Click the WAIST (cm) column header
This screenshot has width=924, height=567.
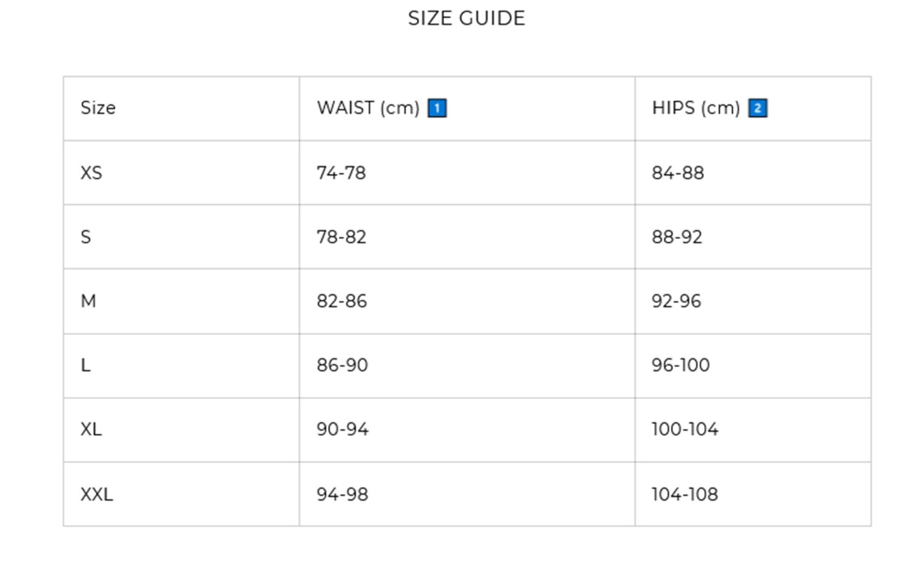click(368, 108)
